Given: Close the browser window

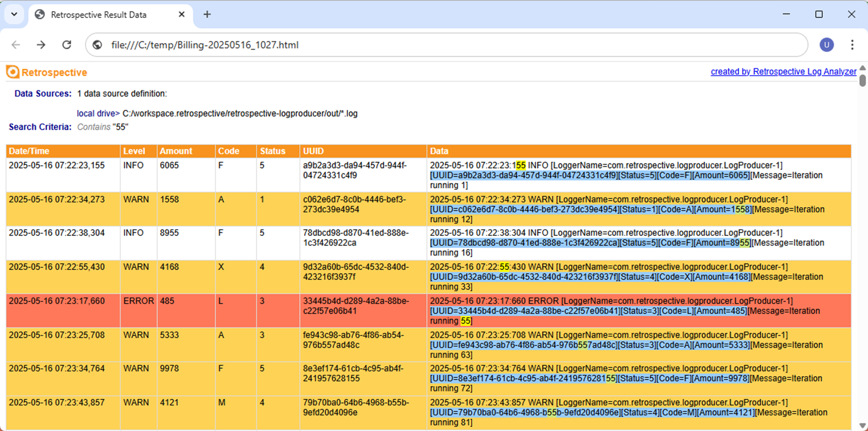Looking at the screenshot, I should [x=852, y=14].
